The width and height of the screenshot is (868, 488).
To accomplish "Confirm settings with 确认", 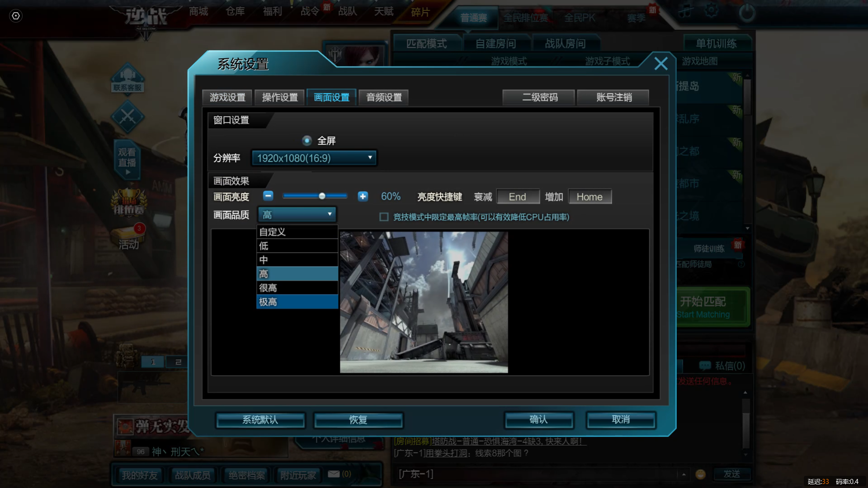I will pos(539,420).
